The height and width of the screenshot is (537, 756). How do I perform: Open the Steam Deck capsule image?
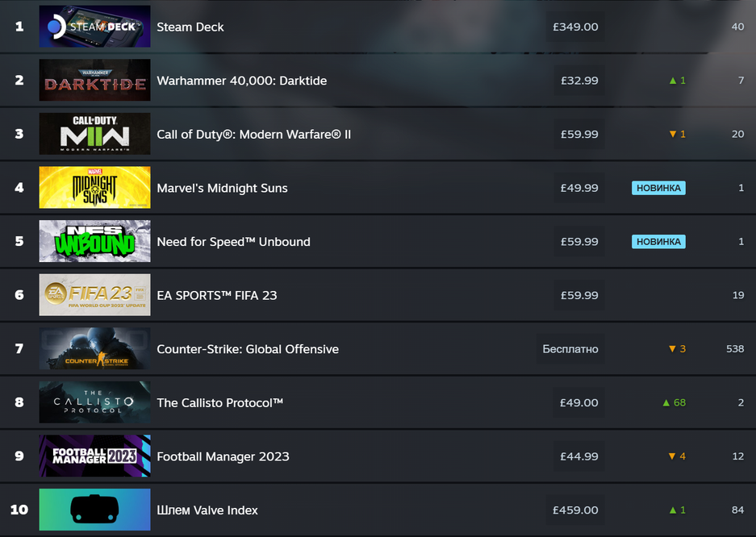(94, 27)
